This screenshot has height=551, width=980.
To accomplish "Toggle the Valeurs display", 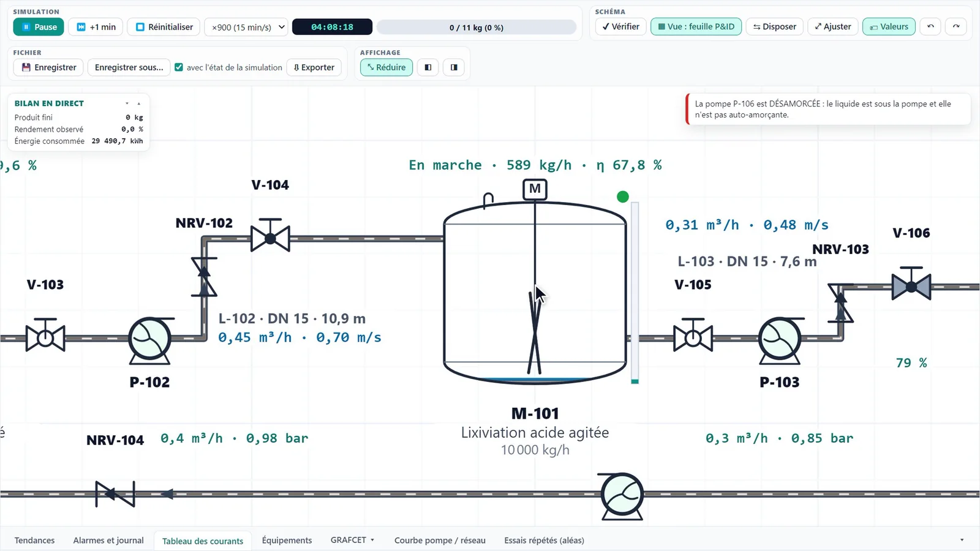I will (x=889, y=26).
